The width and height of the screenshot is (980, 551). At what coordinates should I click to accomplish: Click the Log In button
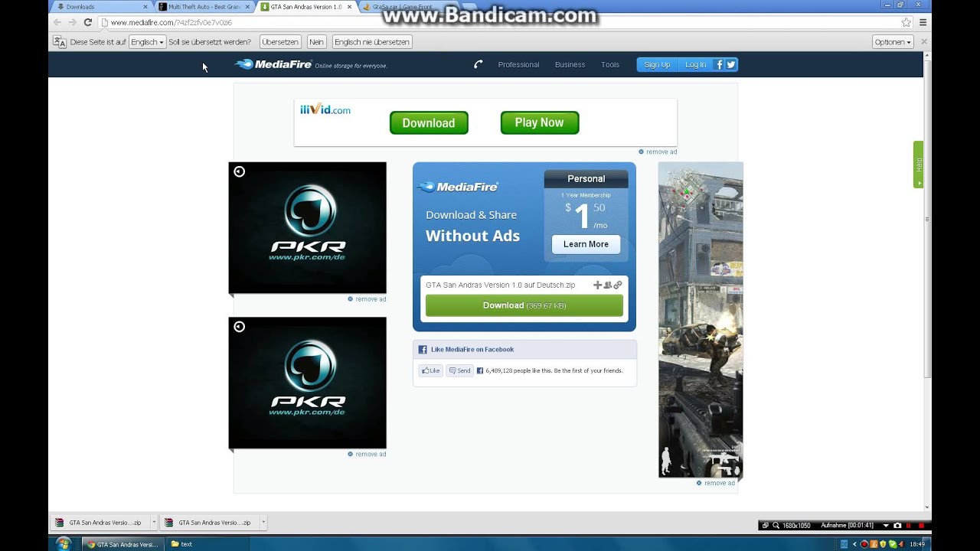(696, 64)
